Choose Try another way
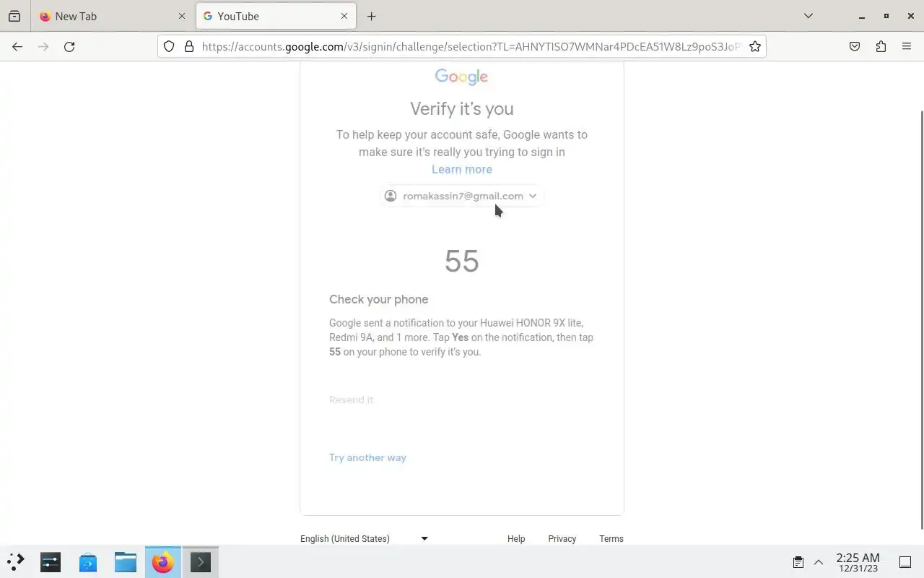This screenshot has height=578, width=924. click(x=367, y=457)
